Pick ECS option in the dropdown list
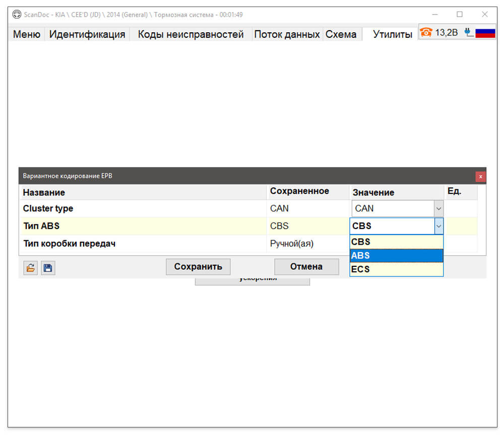 click(x=396, y=269)
